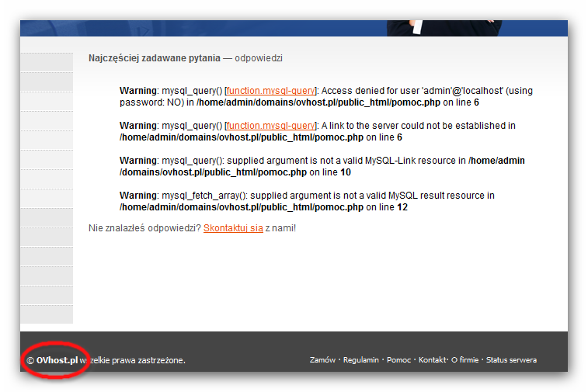Click the person image in header banner
The height and width of the screenshot is (392, 588).
click(419, 27)
